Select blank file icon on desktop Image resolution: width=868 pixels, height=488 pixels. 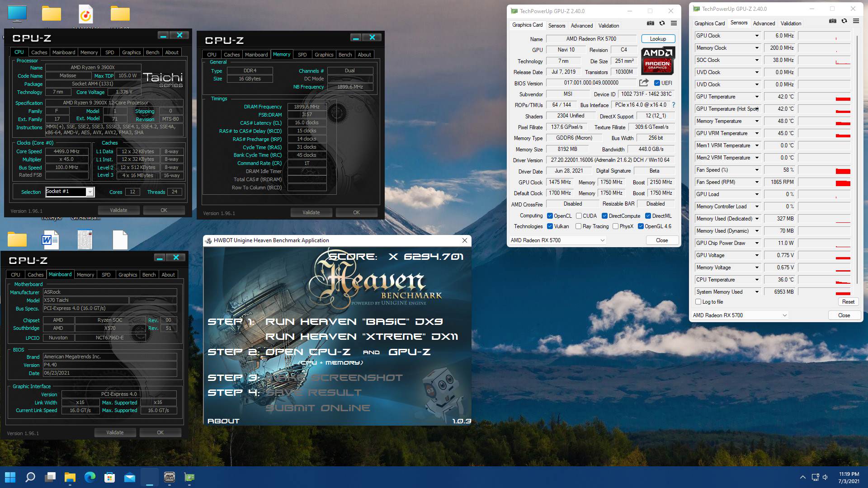tap(120, 239)
